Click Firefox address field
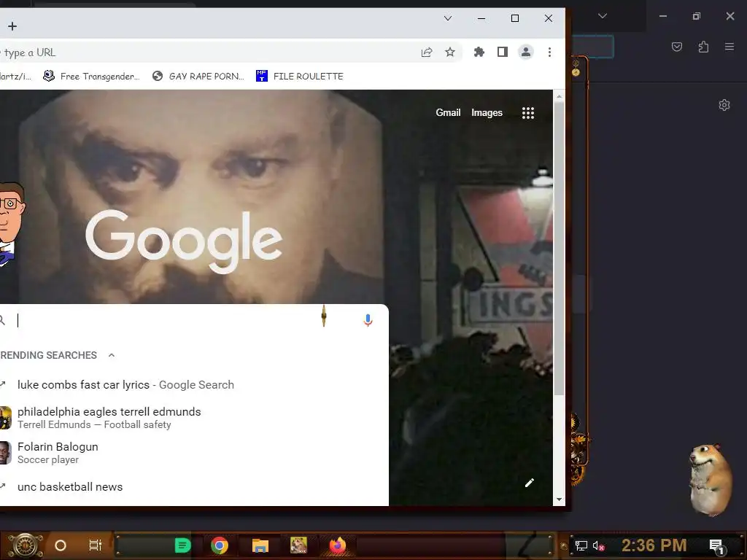Screen dimensions: 747x560 (x=592, y=47)
